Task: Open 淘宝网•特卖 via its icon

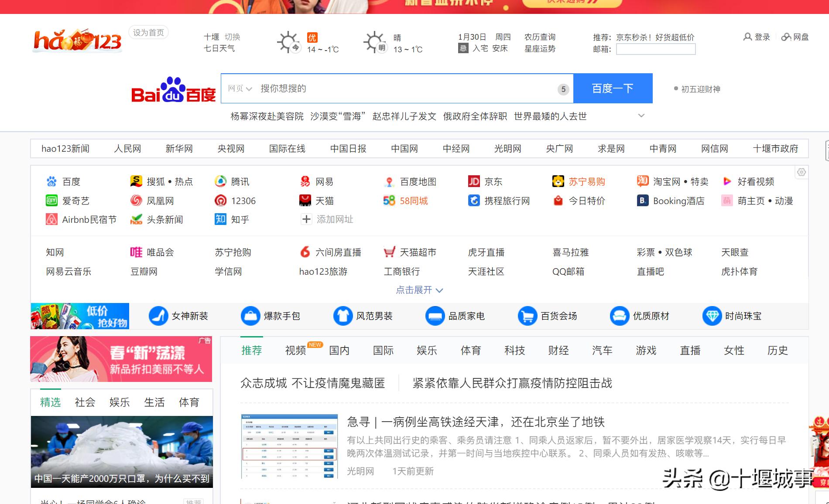Action: [642, 182]
